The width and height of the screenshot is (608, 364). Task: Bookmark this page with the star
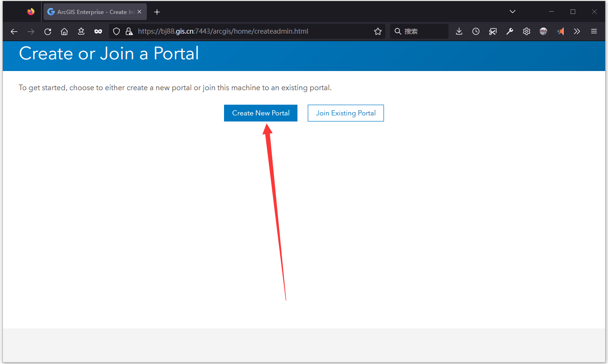point(378,31)
